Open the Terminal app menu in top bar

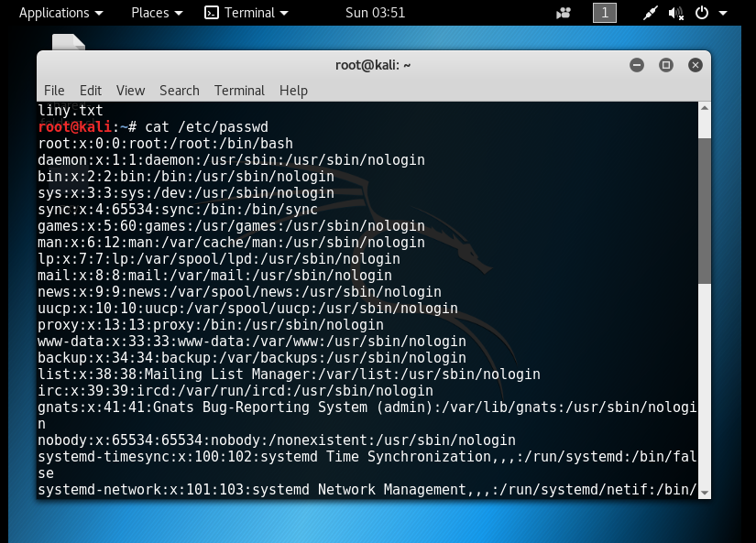247,13
